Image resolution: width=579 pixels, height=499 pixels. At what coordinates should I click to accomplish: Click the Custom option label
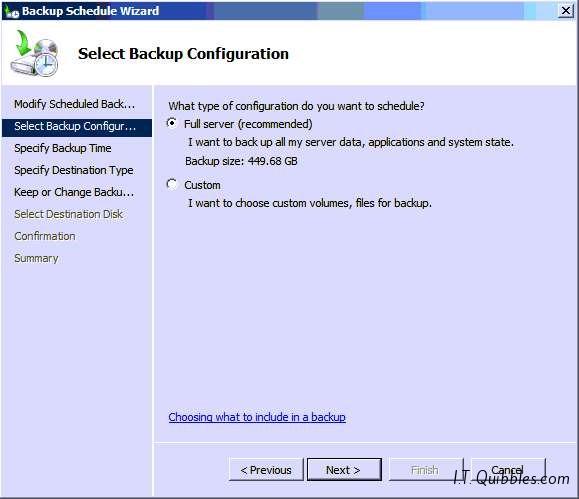[202, 185]
